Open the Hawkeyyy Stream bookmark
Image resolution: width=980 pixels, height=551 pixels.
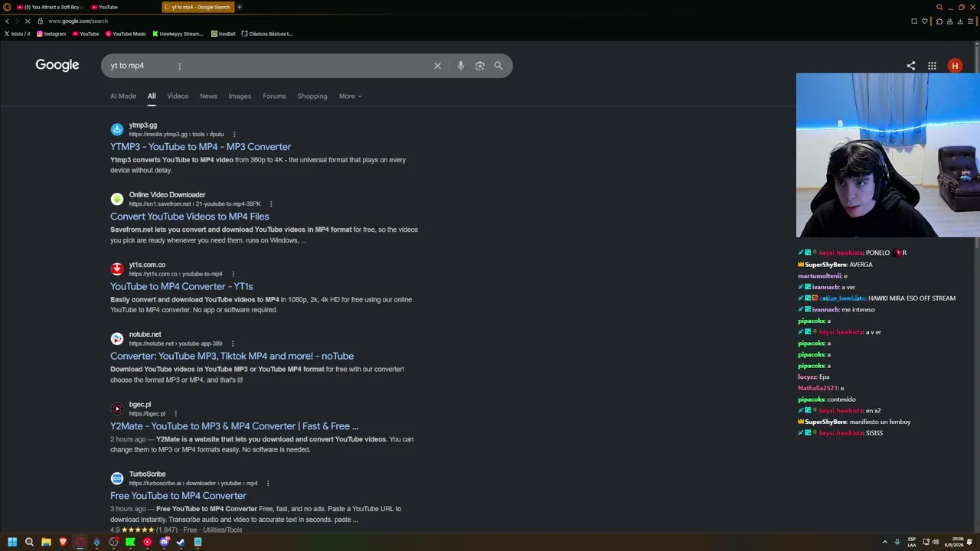[x=178, y=34]
